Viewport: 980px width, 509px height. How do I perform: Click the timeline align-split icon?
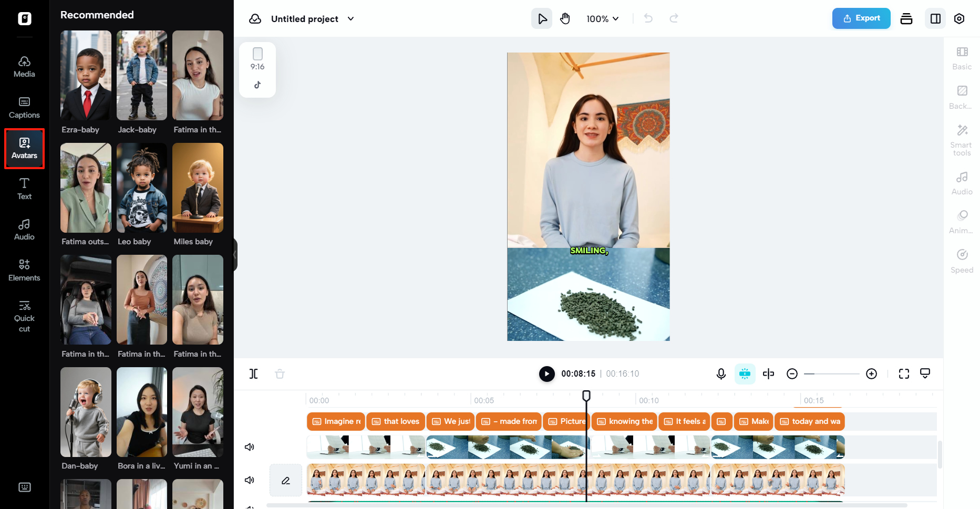pyautogui.click(x=768, y=373)
